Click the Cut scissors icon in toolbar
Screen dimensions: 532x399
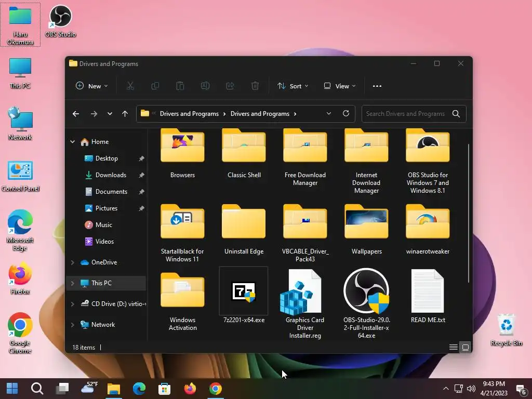(x=130, y=86)
